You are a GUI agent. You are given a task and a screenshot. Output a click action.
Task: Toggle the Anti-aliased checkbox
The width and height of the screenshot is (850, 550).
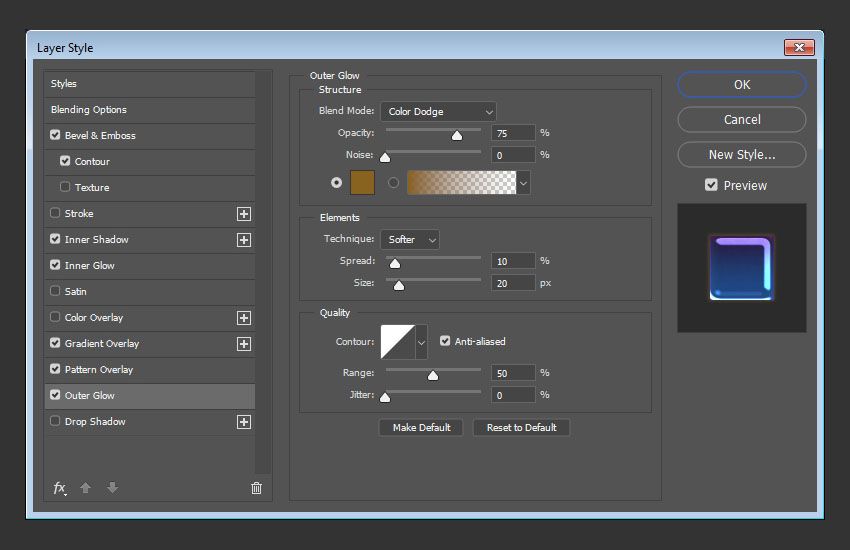coord(445,341)
